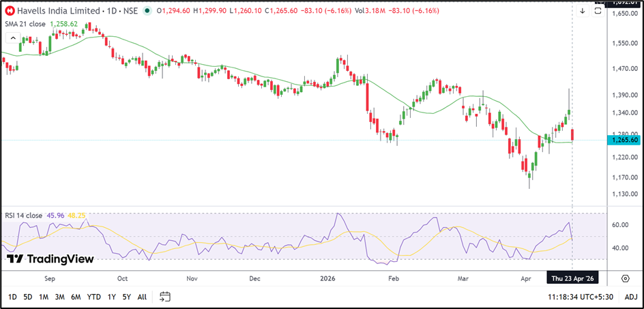This screenshot has width=644, height=309.
Task: Open chart settings gear icon
Action: tap(625, 278)
